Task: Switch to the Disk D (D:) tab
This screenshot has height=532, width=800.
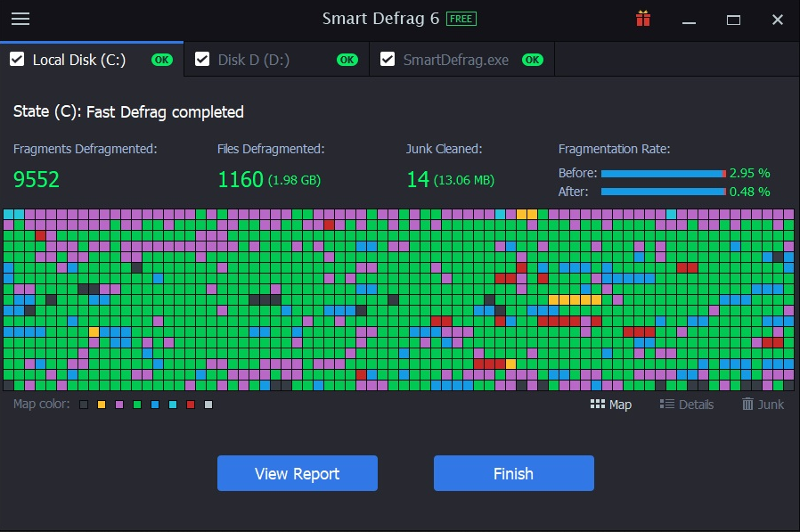Action: coord(276,59)
